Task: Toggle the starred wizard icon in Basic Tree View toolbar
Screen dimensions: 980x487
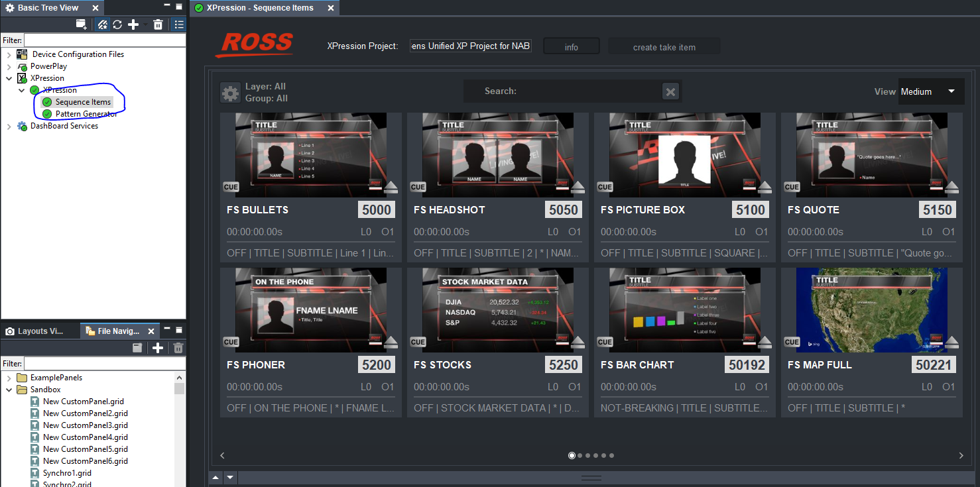Action: (x=102, y=25)
